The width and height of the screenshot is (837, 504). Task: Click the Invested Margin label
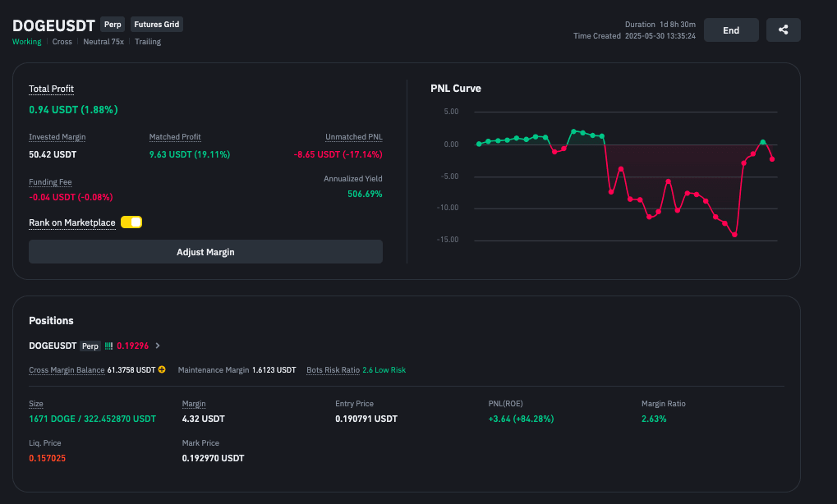[x=57, y=137]
